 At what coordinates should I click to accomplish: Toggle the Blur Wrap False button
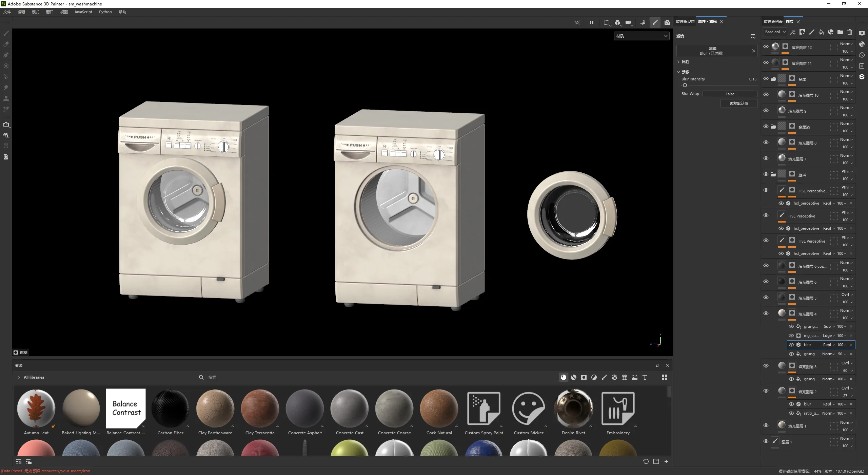pyautogui.click(x=730, y=94)
